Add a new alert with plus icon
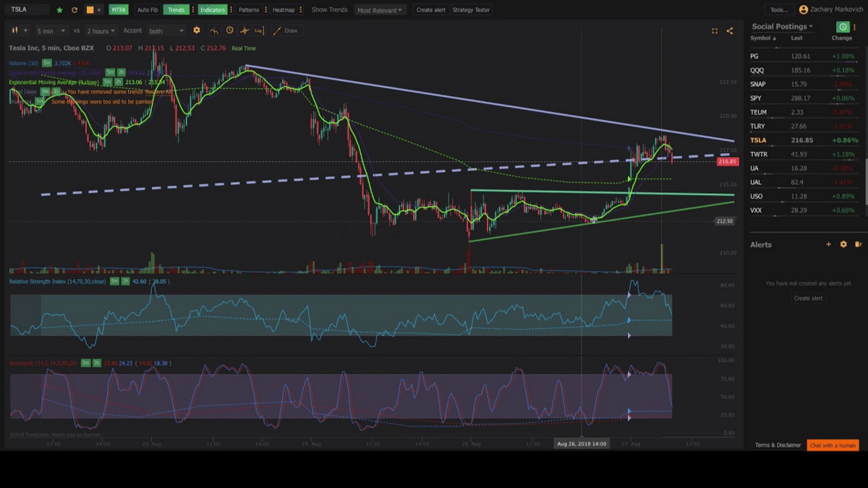 829,244
